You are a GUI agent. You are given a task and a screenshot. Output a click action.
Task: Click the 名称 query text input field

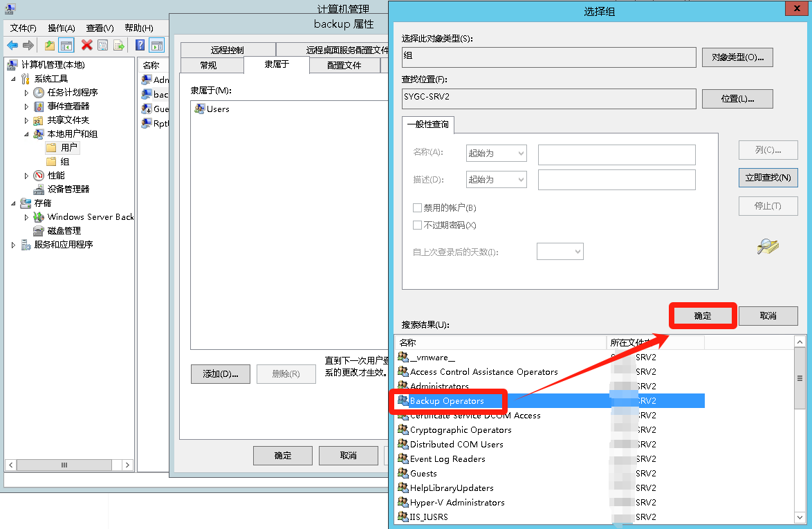(x=616, y=154)
